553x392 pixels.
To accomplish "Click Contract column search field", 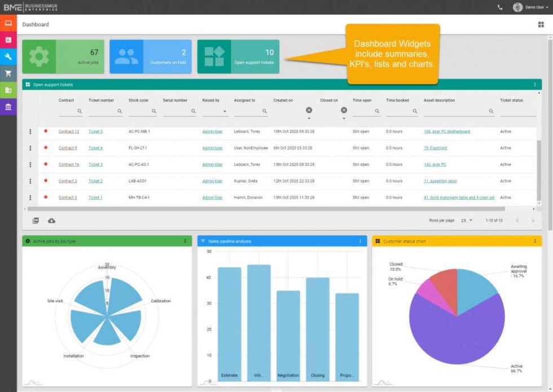I will pos(71,112).
